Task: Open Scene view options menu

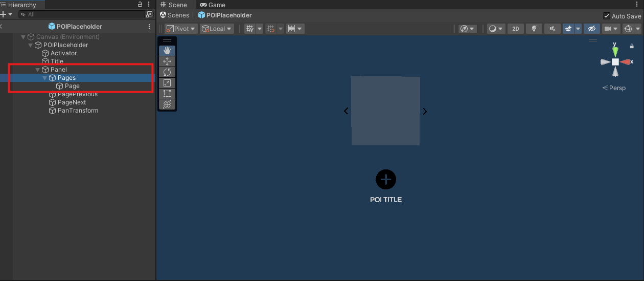Action: point(637,5)
